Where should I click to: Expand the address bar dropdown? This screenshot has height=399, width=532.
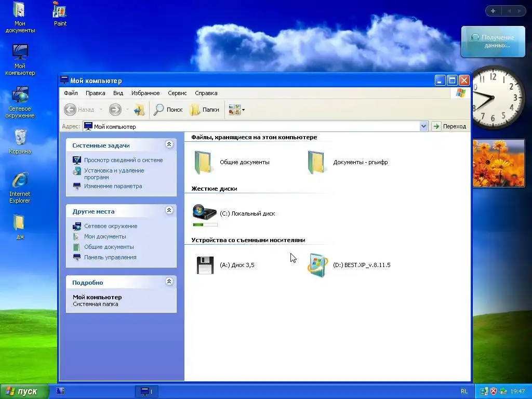(x=423, y=127)
